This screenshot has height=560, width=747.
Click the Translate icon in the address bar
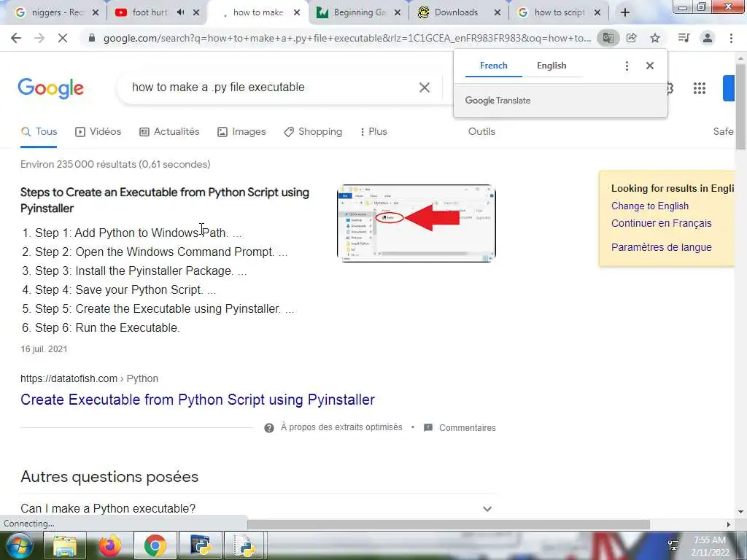coord(608,38)
